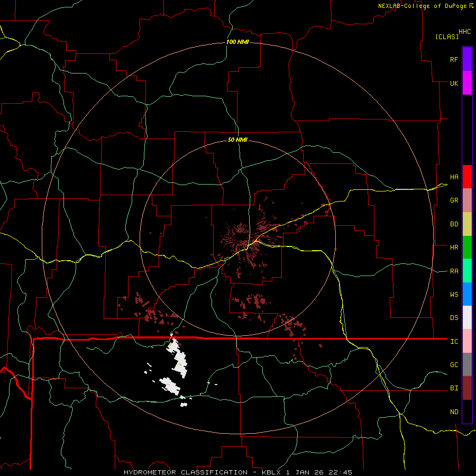This screenshot has width=476, height=476.
Task: Click the 'GC' legend label
Action: click(454, 365)
